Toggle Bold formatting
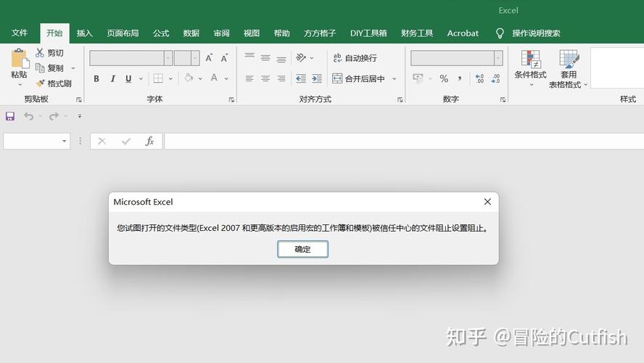 pos(96,78)
